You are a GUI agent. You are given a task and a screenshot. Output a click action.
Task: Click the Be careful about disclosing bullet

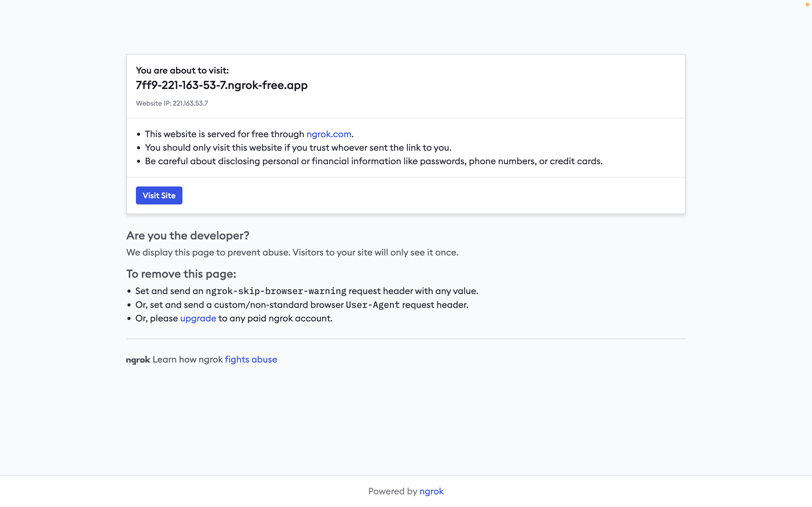(373, 161)
